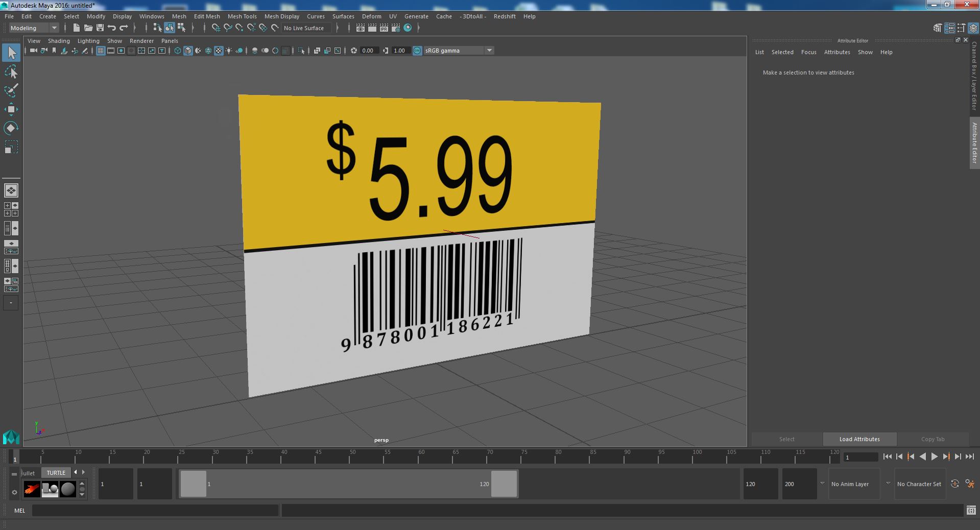
Task: Toggle film gate display
Action: [110, 51]
